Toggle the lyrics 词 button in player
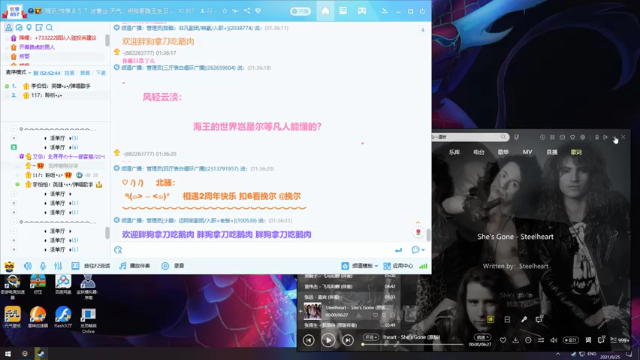Viewport: 640px width, 360px height. pyautogui.click(x=588, y=340)
